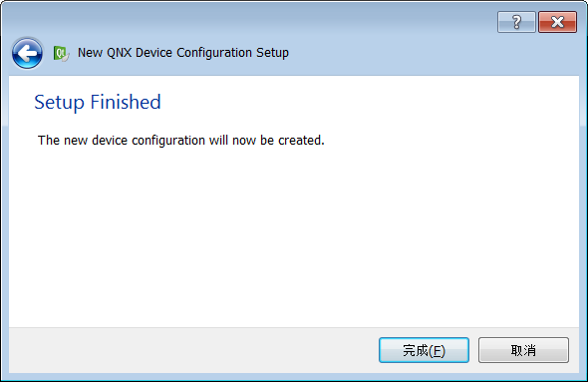Click the word 'Device' in the title

154,53
